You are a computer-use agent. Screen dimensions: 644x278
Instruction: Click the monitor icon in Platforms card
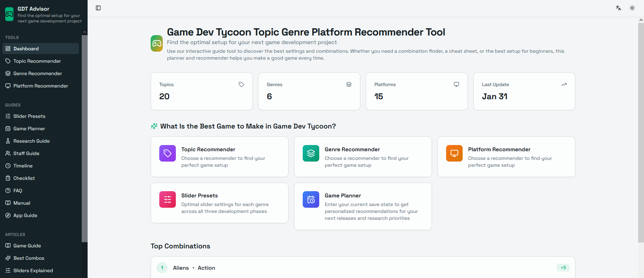click(456, 84)
